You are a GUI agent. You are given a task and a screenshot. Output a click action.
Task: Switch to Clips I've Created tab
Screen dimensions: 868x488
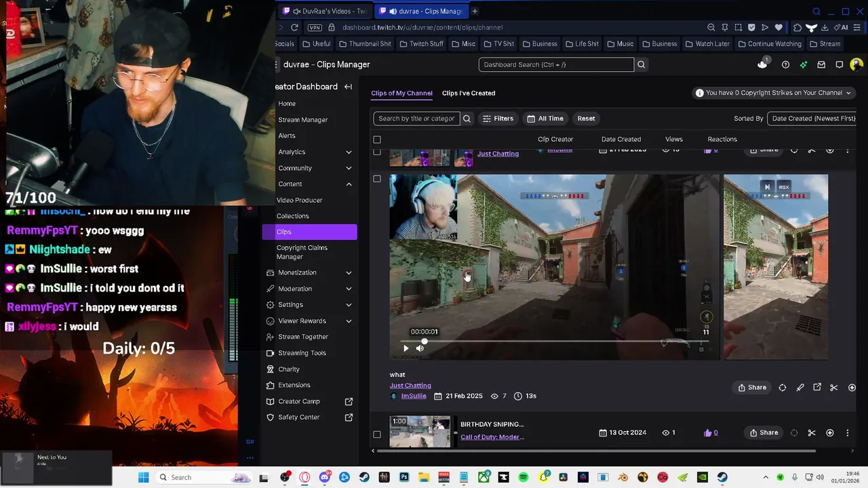[x=469, y=93]
